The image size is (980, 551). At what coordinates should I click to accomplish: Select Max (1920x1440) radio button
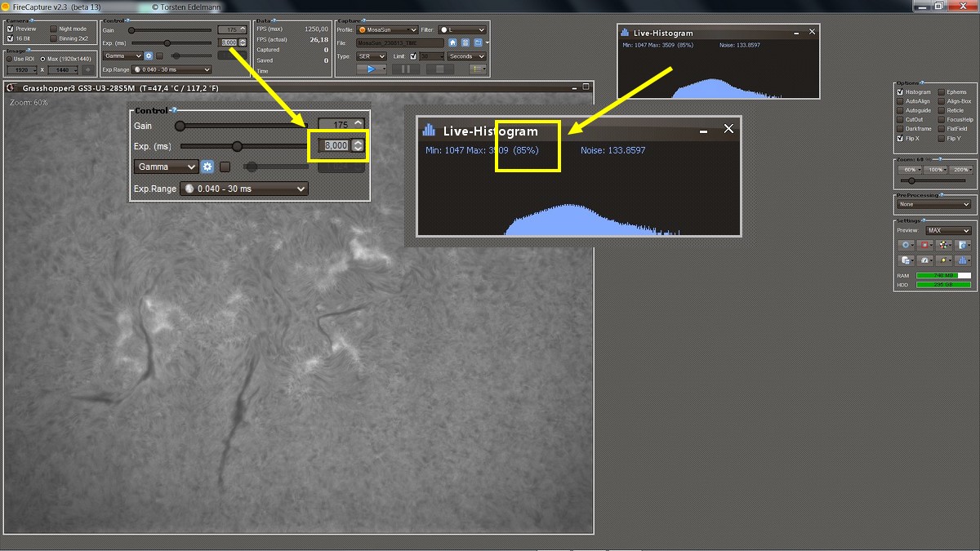42,59
